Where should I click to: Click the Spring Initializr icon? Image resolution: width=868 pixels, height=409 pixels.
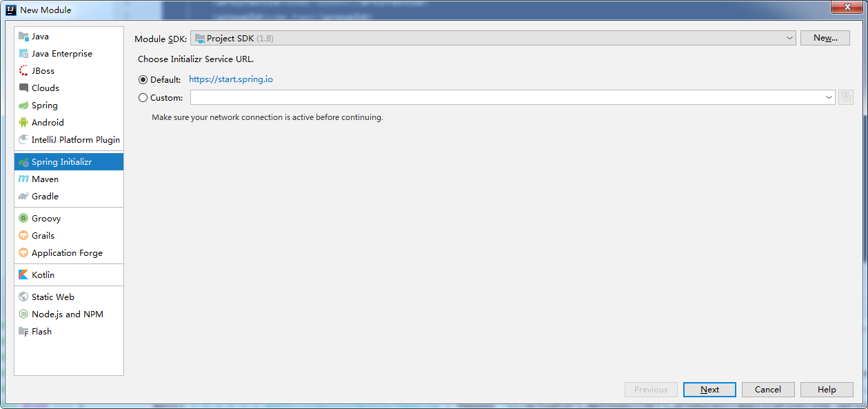23,162
